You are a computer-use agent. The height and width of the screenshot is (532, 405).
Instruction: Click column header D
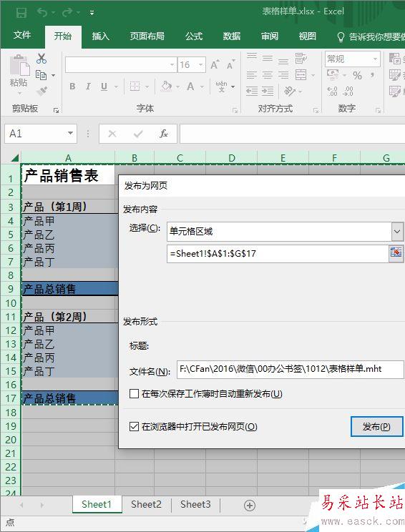[232, 158]
